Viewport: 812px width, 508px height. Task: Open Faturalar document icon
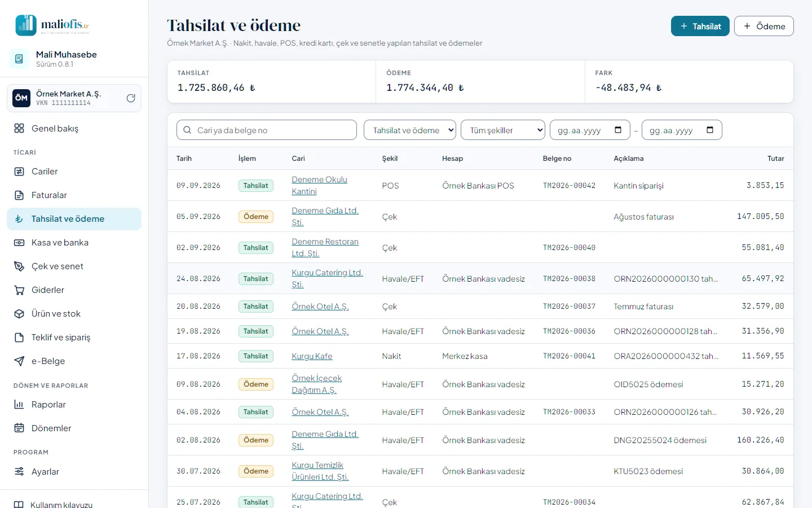tap(19, 195)
